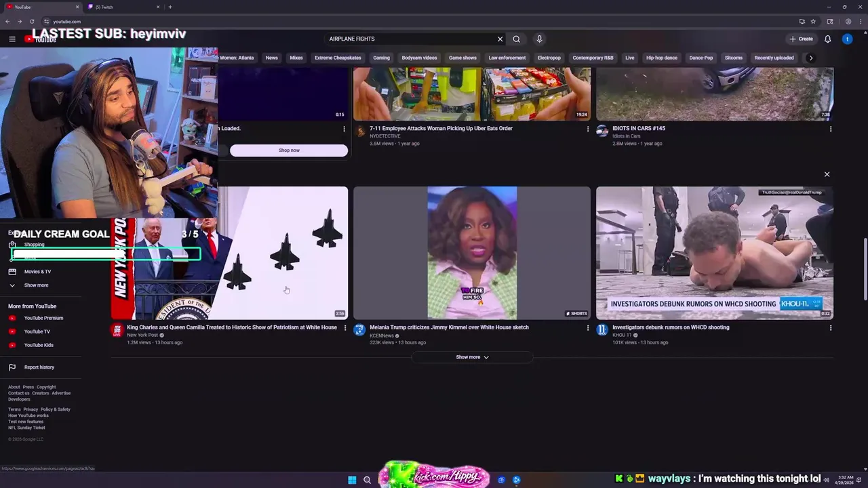Select the Dance-Pop chip
Viewport: 868px width, 488px height.
701,58
